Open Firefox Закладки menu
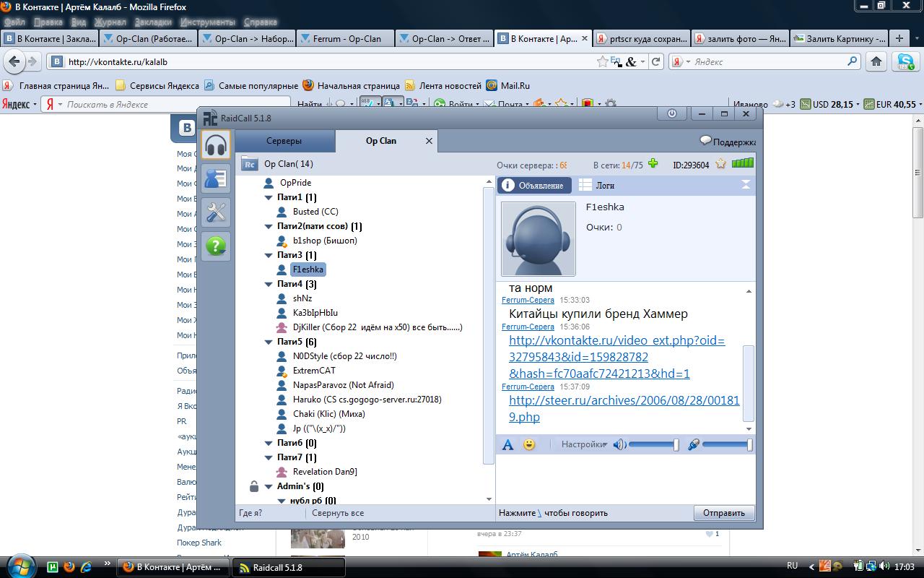 (153, 22)
